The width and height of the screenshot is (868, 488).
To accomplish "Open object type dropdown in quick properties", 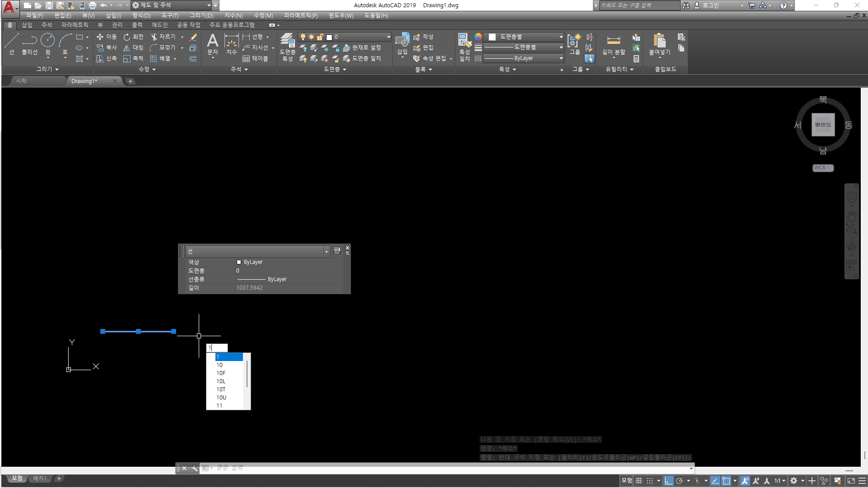I will pyautogui.click(x=326, y=251).
